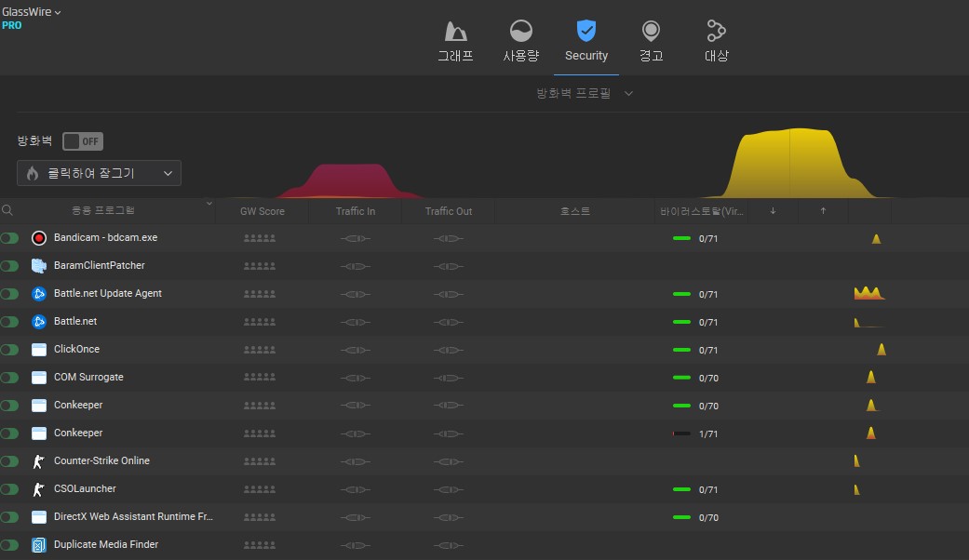The width and height of the screenshot is (969, 560).
Task: Click the CSOLauncher soldier icon
Action: (39, 489)
